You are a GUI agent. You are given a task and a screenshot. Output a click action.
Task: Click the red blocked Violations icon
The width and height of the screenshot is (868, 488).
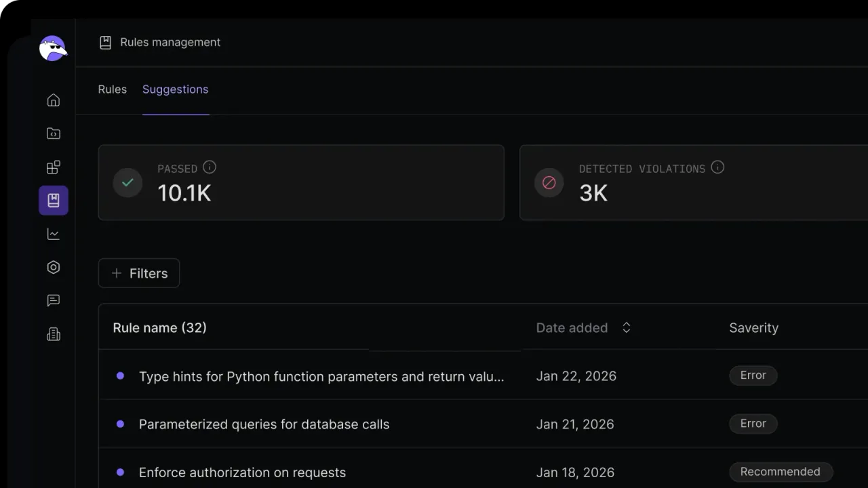(549, 182)
